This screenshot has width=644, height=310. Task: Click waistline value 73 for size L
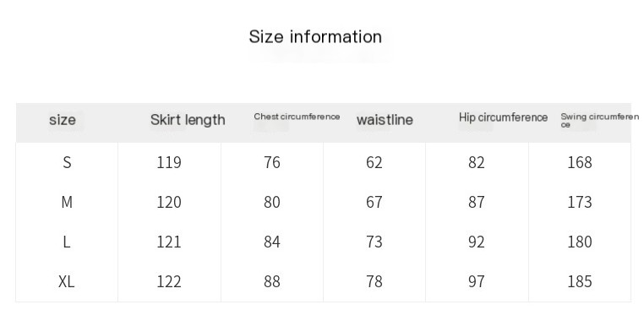(x=374, y=242)
